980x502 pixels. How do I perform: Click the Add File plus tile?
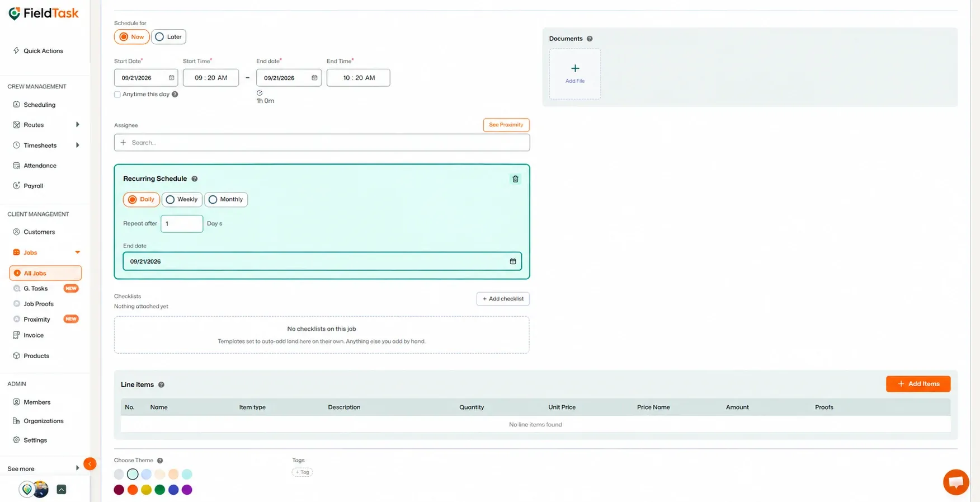tap(574, 74)
